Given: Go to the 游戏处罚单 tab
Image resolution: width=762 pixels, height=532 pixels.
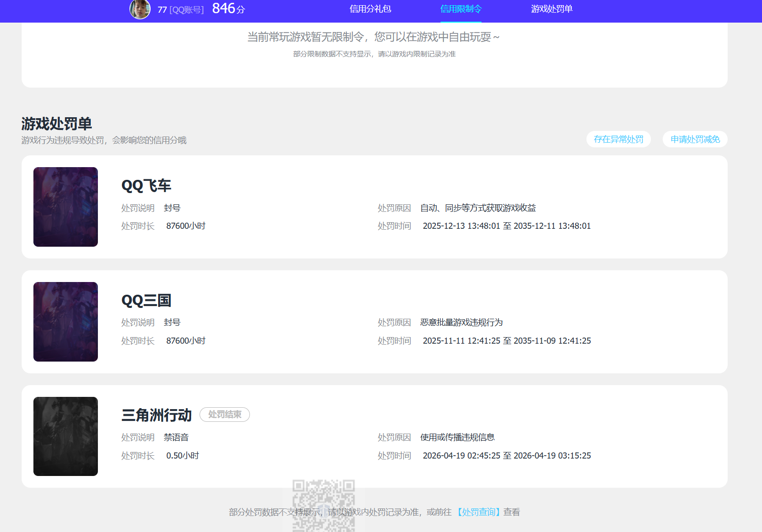Looking at the screenshot, I should click(552, 9).
